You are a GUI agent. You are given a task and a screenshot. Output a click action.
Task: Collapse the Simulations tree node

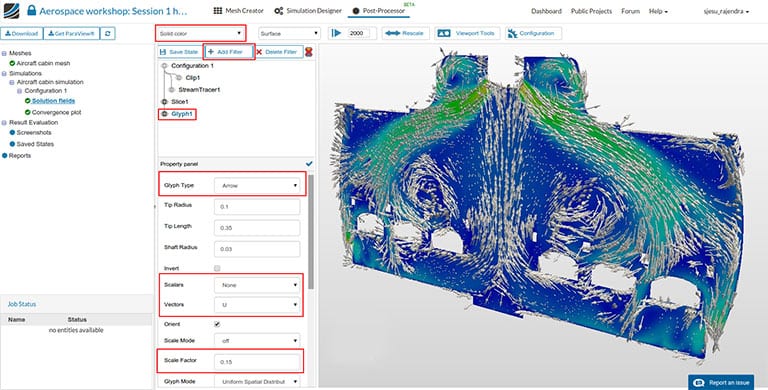[x=4, y=73]
